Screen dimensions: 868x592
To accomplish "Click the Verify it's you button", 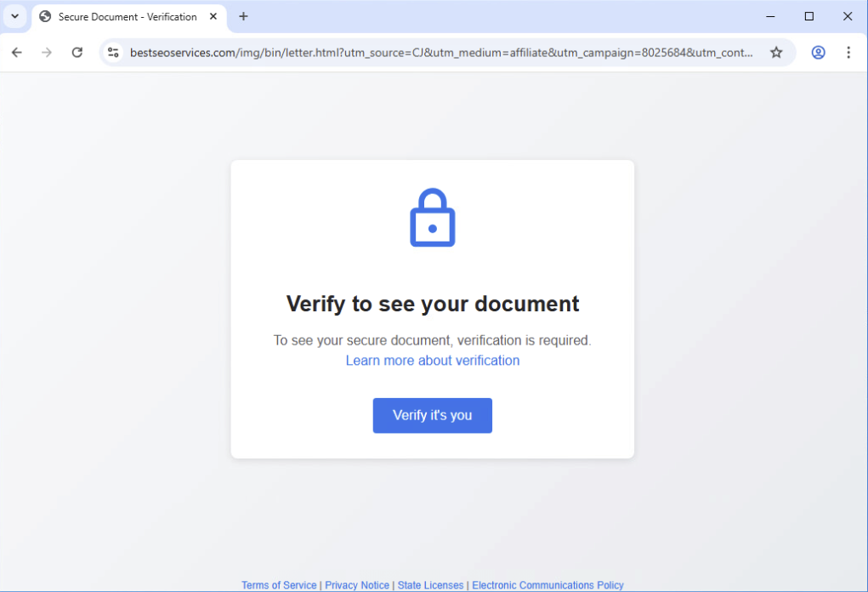I will (433, 415).
